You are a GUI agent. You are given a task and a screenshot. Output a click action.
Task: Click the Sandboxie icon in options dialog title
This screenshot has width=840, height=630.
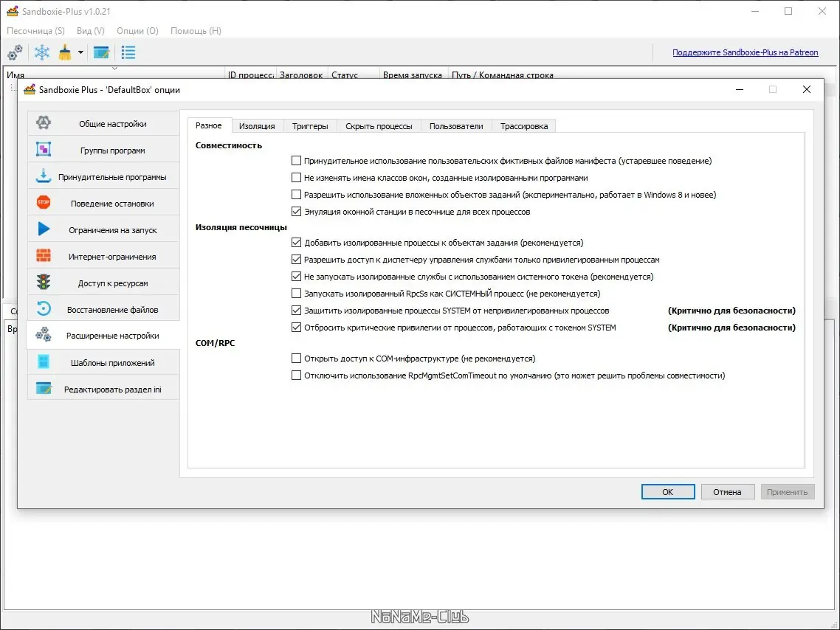point(30,89)
